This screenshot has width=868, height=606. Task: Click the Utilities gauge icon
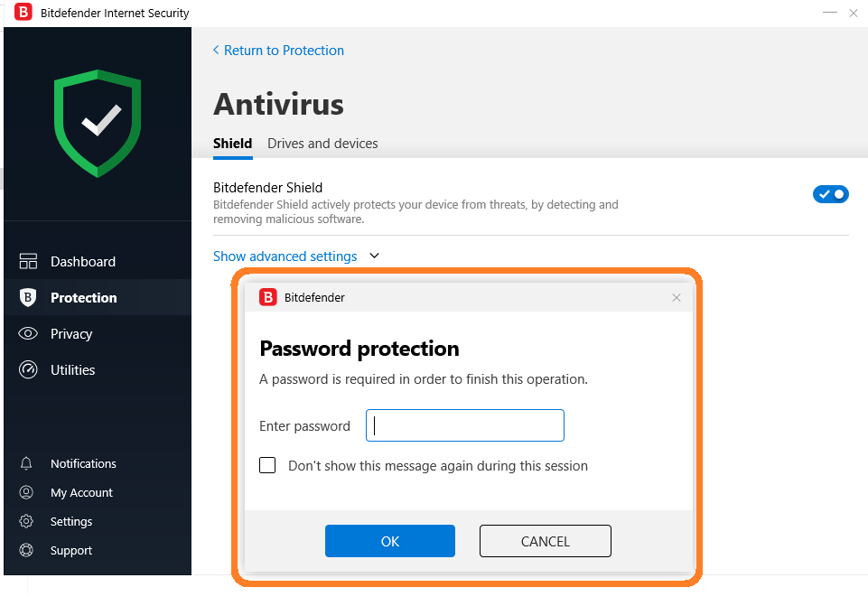tap(28, 370)
